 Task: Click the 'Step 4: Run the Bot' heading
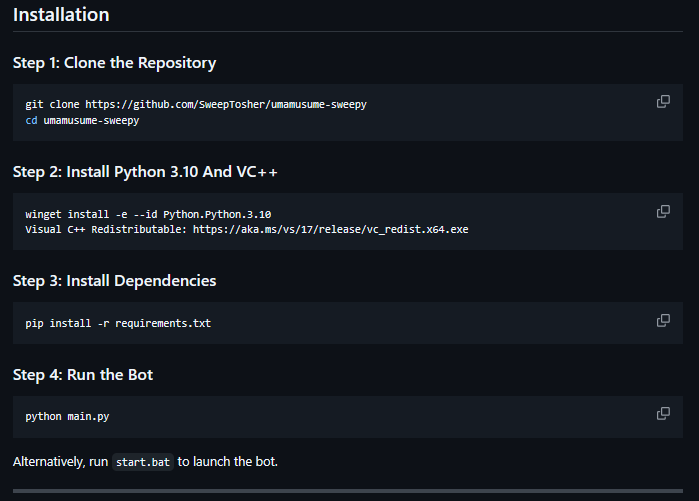83,375
